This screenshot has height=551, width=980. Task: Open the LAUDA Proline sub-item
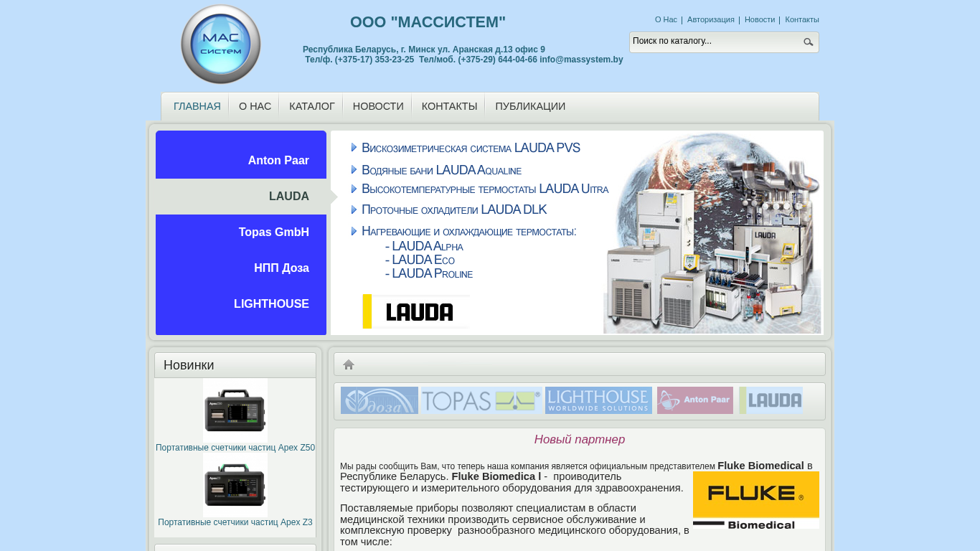coord(429,273)
